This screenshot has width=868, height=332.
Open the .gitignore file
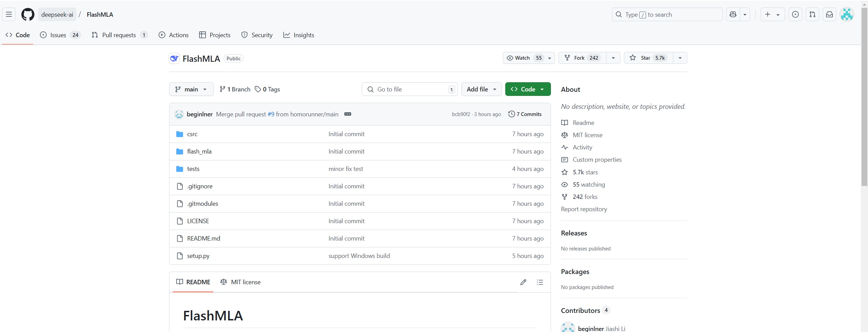(x=200, y=186)
